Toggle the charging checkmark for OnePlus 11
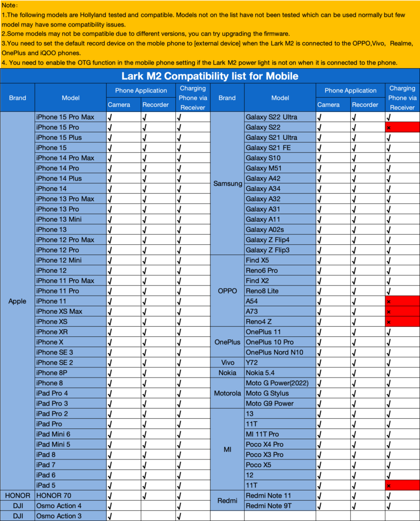 (401, 332)
